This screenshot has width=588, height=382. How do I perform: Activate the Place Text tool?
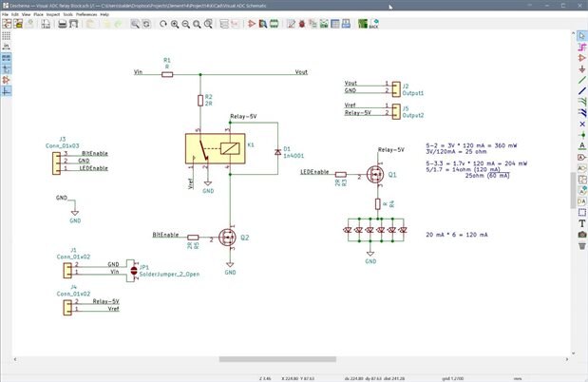tap(581, 222)
